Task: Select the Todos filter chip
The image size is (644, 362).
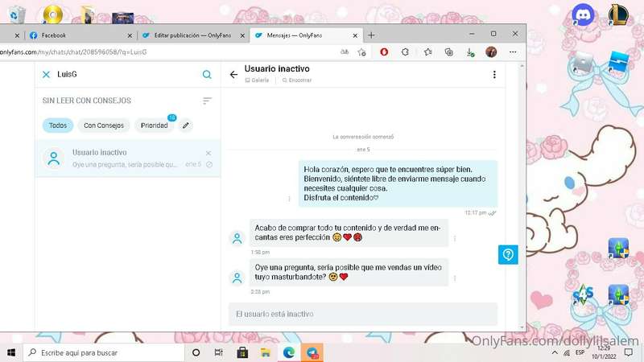Action: (x=57, y=125)
